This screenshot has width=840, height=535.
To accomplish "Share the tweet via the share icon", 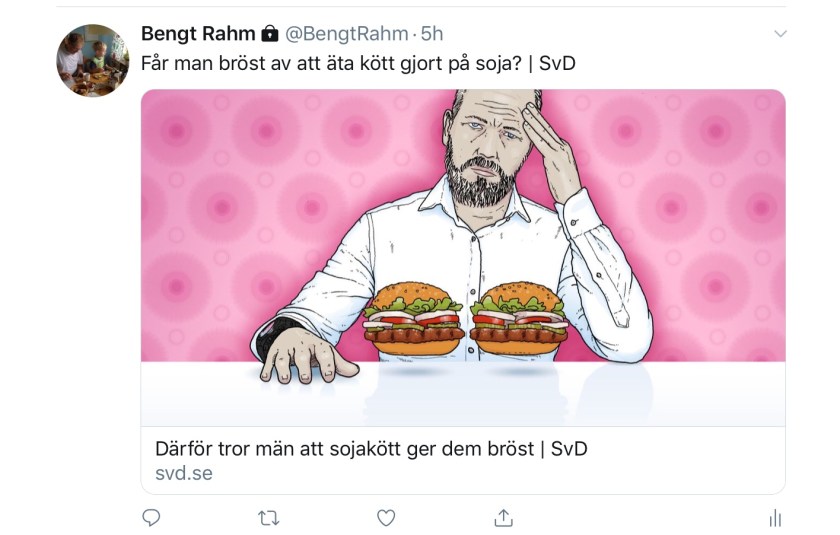I will pos(503,518).
